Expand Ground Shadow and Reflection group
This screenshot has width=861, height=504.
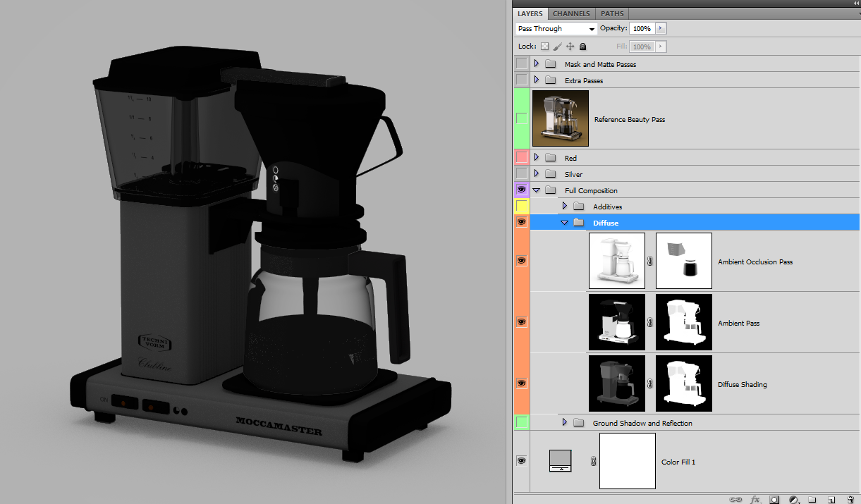pyautogui.click(x=565, y=422)
